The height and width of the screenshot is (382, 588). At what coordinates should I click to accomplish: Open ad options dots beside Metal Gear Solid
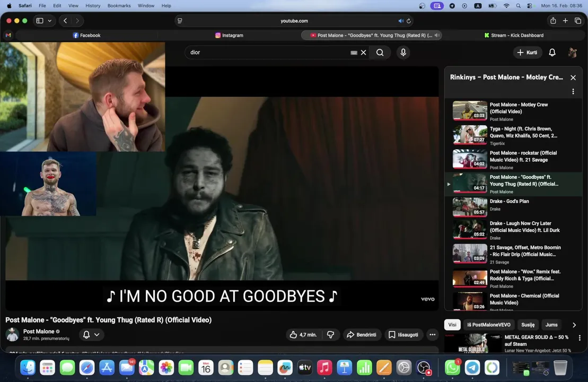click(580, 338)
